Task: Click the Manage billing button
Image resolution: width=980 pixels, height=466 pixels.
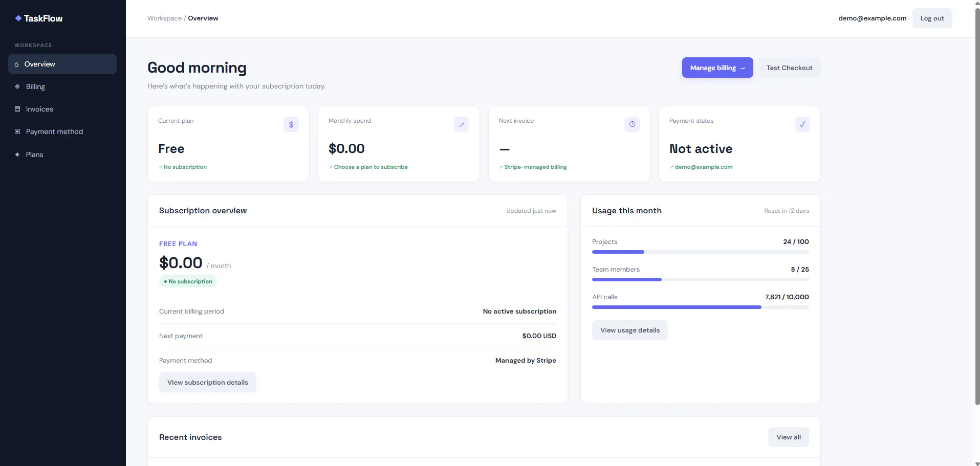Action: tap(717, 68)
